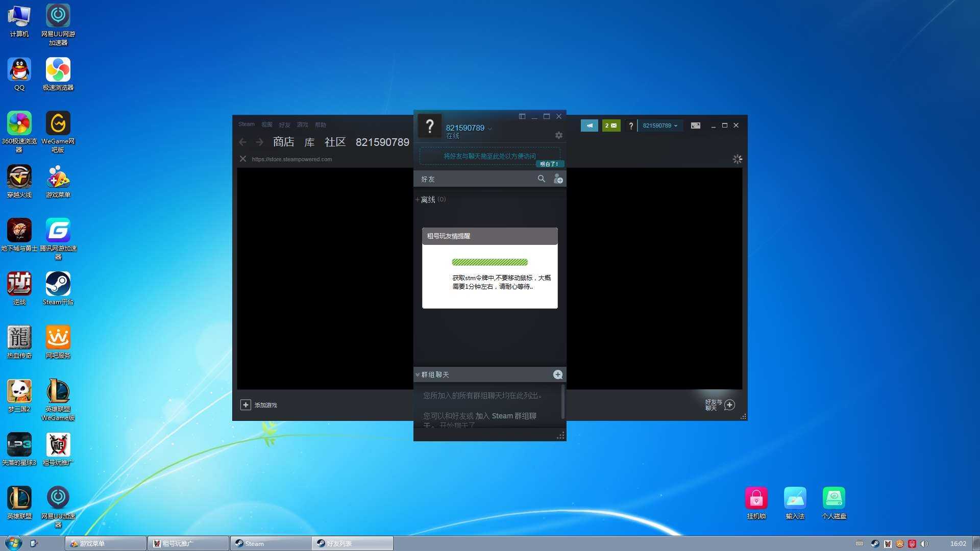The height and width of the screenshot is (551, 980).
Task: Open 穿越火线 game shortcut
Action: 19,182
